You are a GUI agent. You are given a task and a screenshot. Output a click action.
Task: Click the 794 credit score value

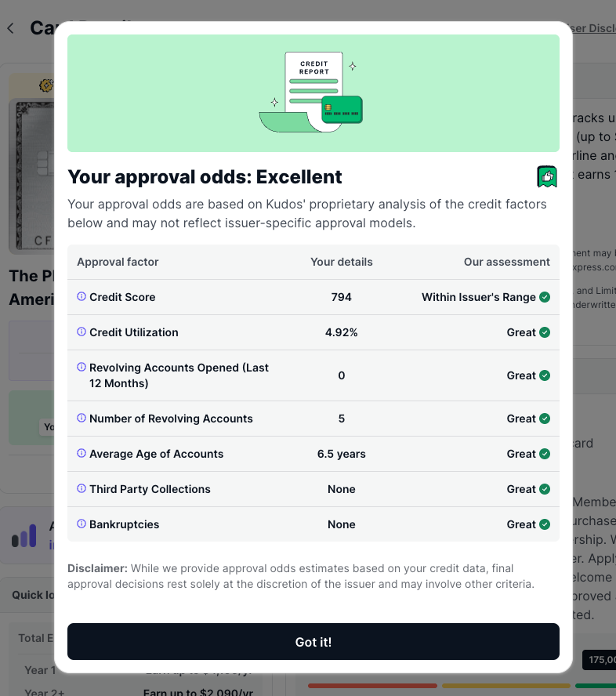pos(341,297)
